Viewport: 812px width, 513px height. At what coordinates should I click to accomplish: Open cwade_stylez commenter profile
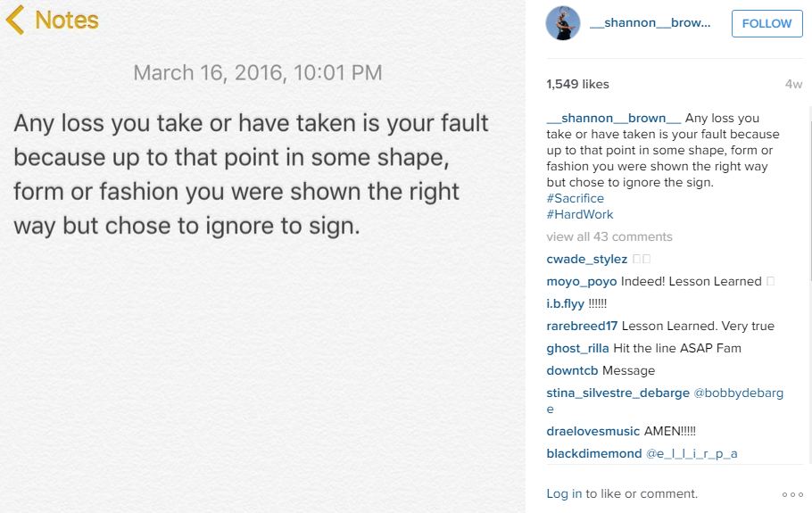[587, 259]
